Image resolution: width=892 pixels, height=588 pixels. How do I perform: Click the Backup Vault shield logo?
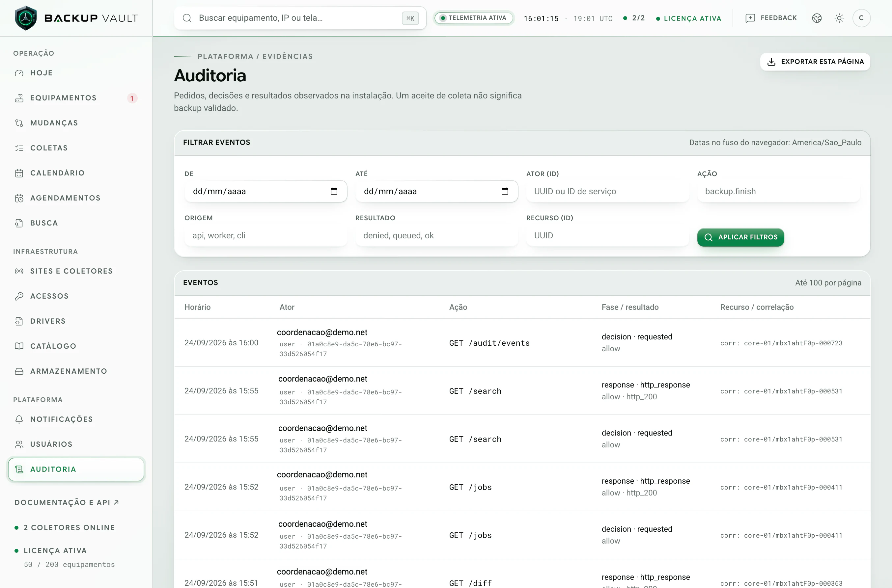tap(25, 18)
